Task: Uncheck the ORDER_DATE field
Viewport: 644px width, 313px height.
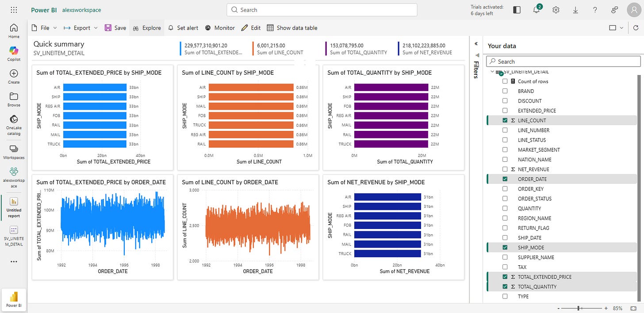Action: pyautogui.click(x=505, y=179)
